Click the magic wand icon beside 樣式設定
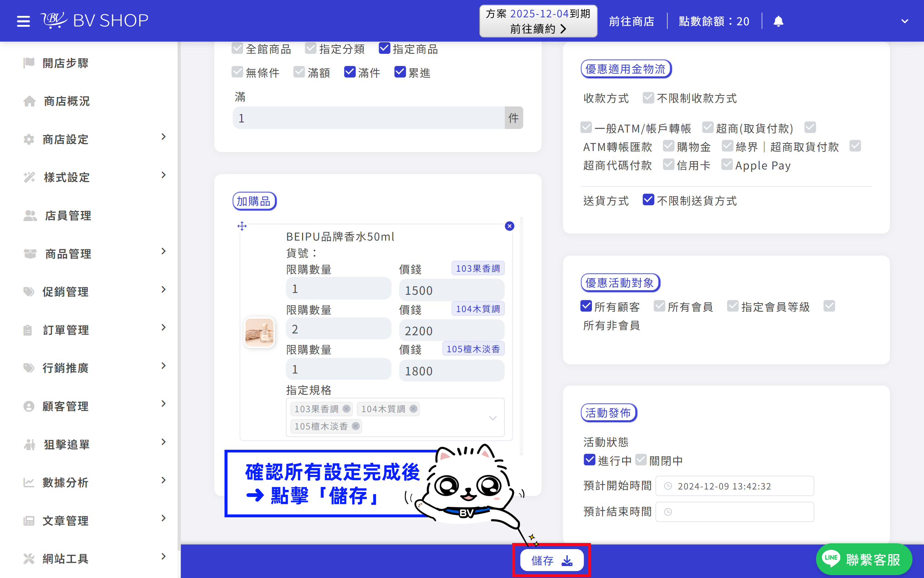The height and width of the screenshot is (578, 924). point(29,177)
